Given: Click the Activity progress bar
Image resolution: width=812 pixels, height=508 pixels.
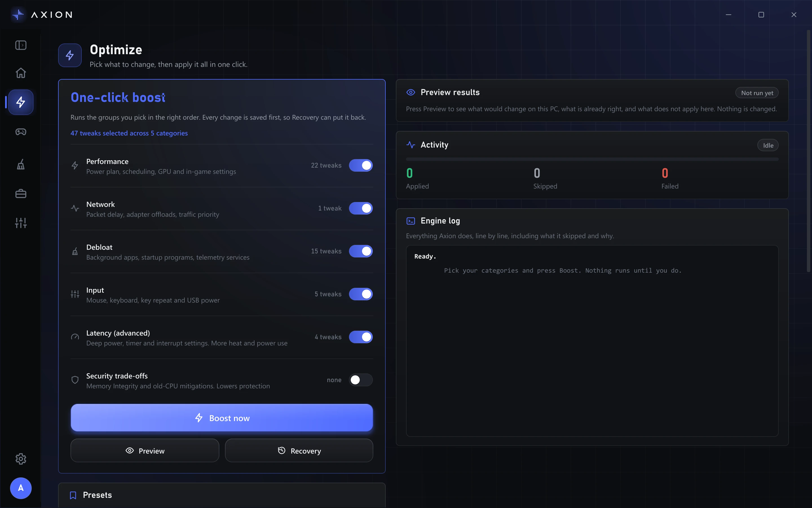Looking at the screenshot, I should point(592,159).
